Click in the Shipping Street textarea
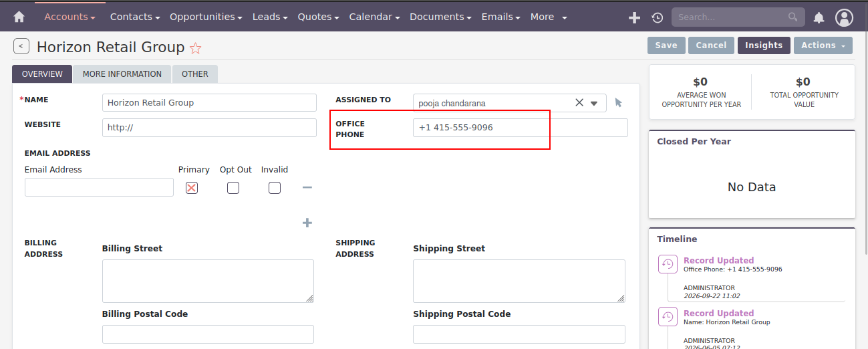 coord(519,281)
